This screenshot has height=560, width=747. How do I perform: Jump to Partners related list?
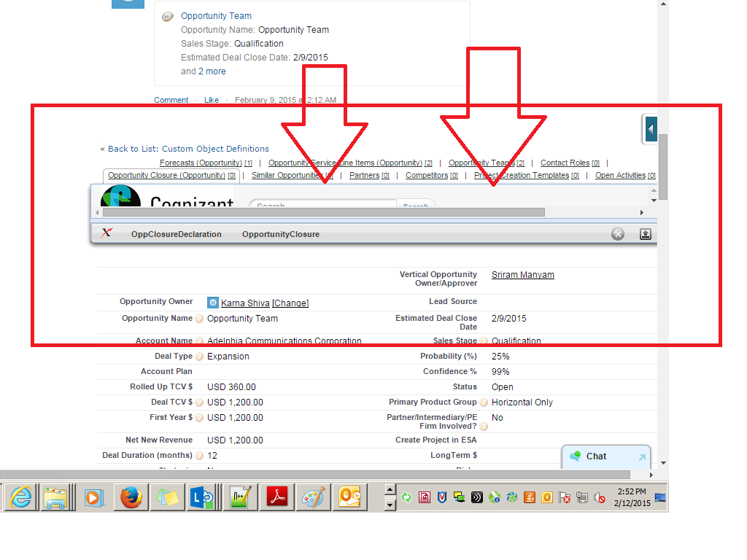point(369,175)
